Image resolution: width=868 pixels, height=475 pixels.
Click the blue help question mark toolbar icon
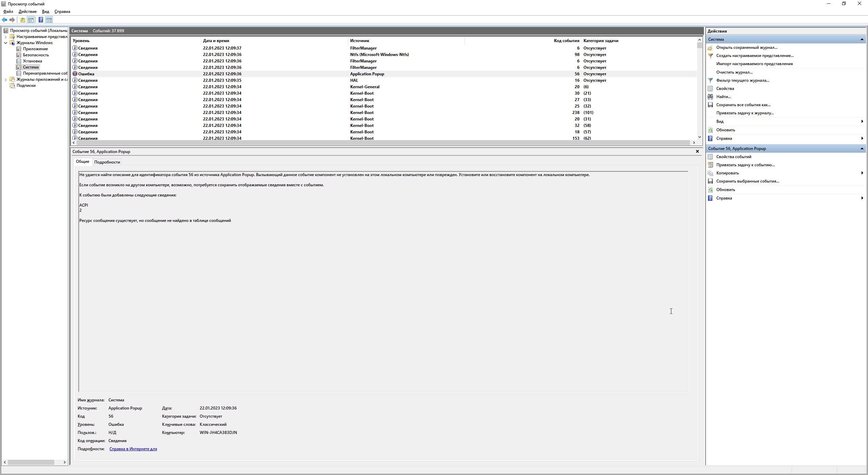[x=41, y=20]
